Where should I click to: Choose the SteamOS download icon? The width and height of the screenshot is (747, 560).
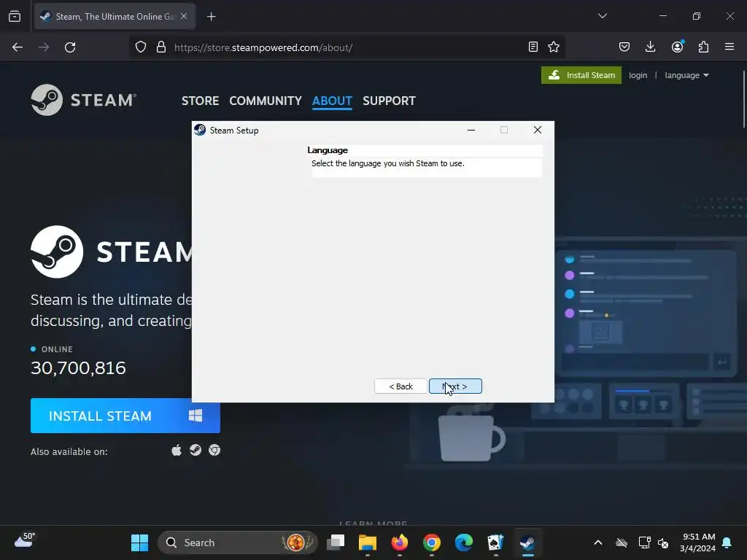(x=196, y=450)
